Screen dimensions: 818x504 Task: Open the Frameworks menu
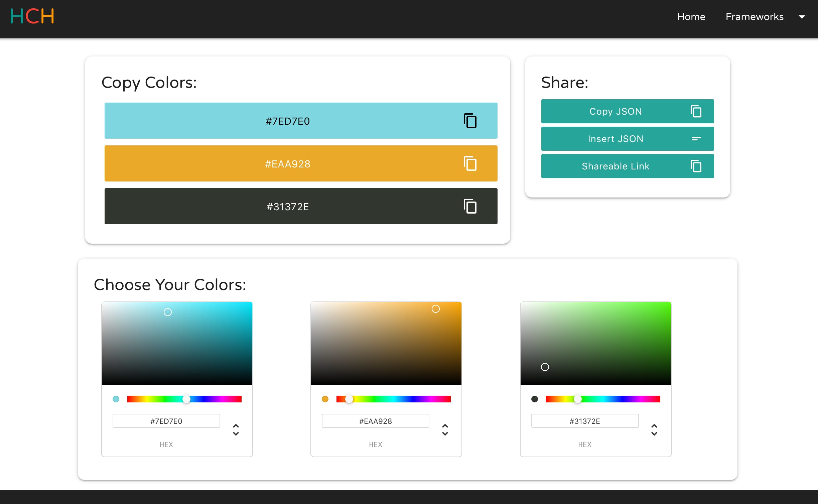coord(755,17)
